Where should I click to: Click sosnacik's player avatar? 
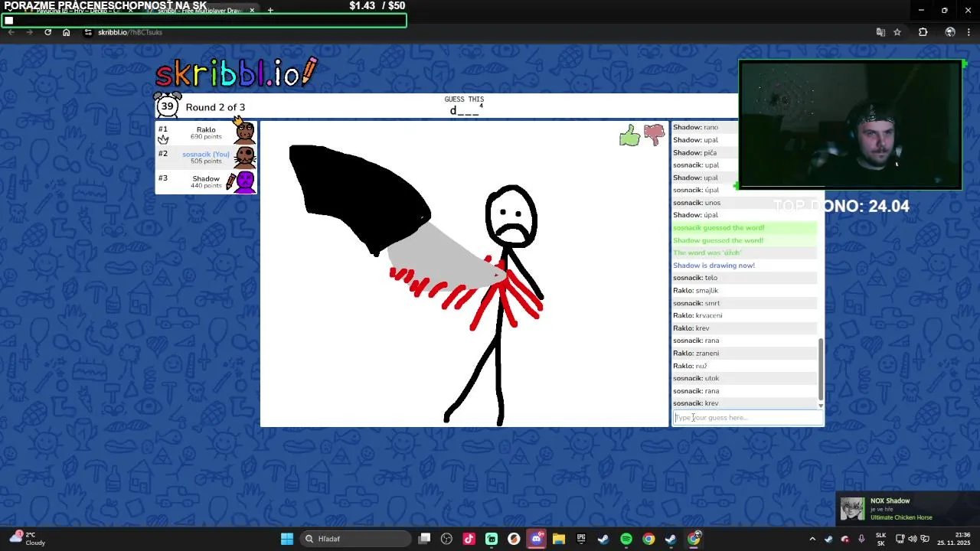pos(245,157)
